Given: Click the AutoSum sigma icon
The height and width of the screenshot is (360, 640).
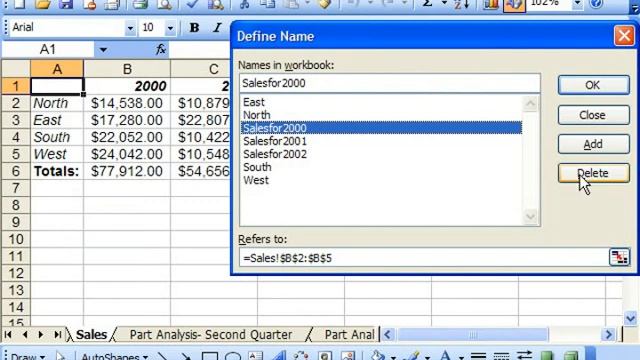Looking at the screenshot, I should [427, 4].
